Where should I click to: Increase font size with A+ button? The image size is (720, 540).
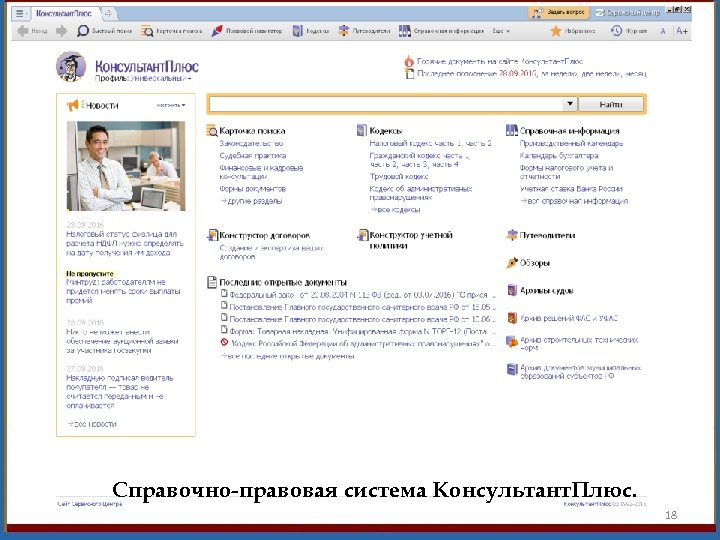(x=682, y=31)
